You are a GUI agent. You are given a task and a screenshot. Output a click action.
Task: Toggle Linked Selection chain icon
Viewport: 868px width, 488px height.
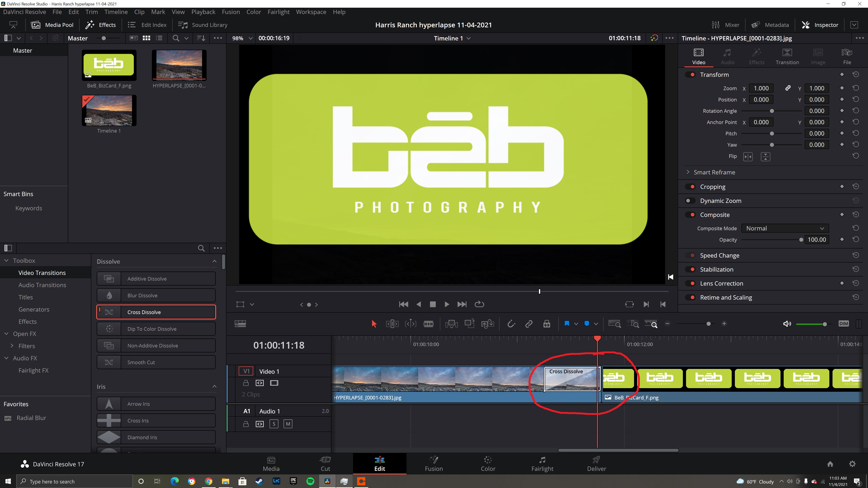[529, 324]
